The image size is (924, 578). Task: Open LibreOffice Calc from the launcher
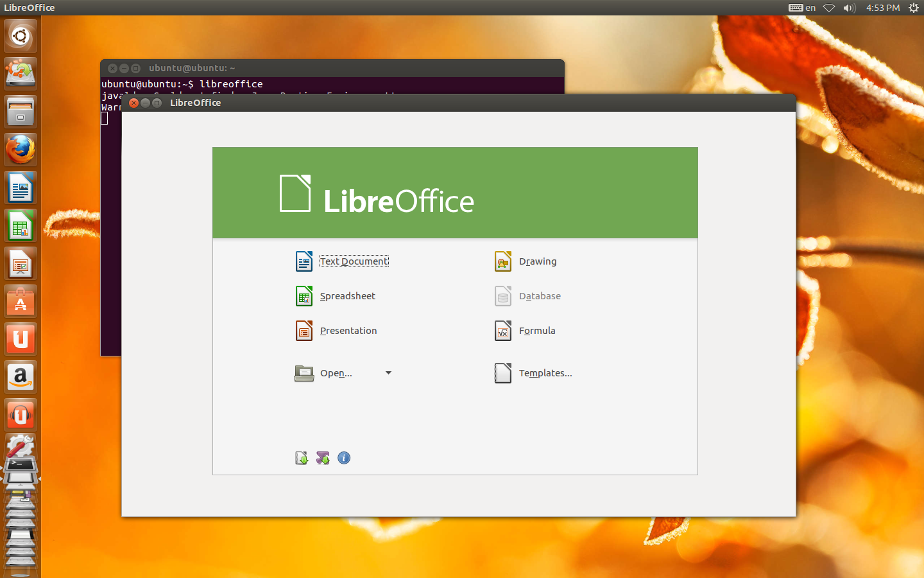[x=21, y=225]
